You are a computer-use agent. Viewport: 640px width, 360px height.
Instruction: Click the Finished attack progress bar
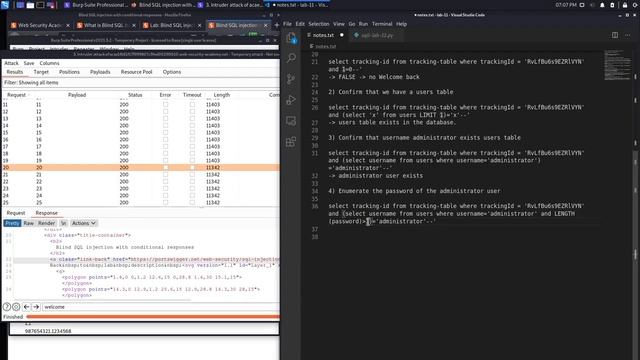point(153,316)
